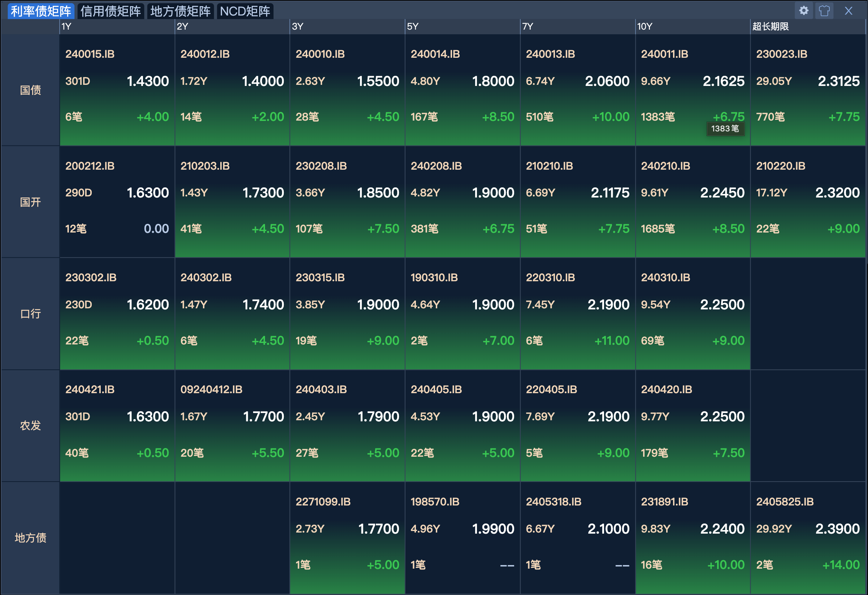This screenshot has width=868, height=595.
Task: Click bond code 240011.IB
Action: 664,54
